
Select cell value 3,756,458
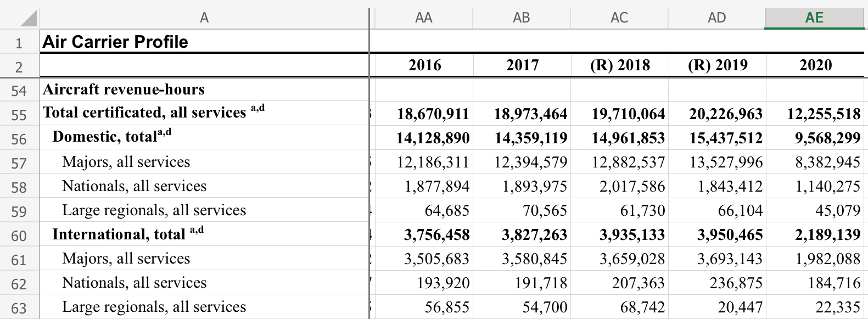click(x=424, y=235)
